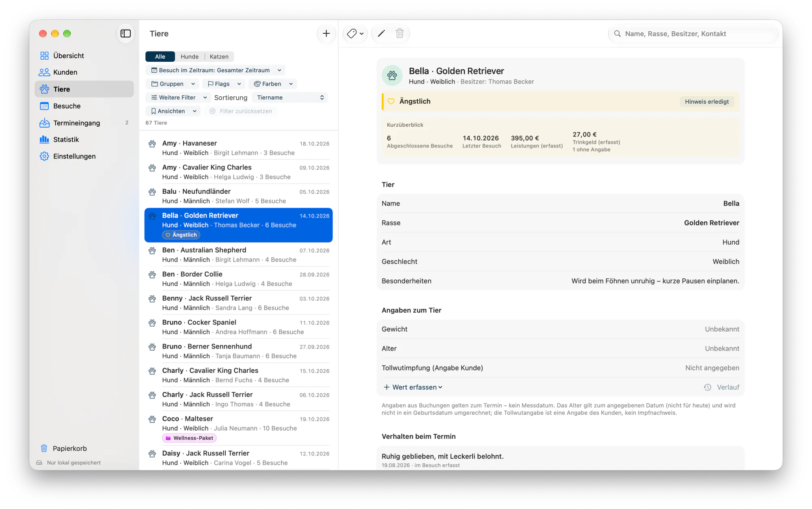Mark hint as done via Hinweis erledigt
The image size is (812, 509).
point(707,102)
